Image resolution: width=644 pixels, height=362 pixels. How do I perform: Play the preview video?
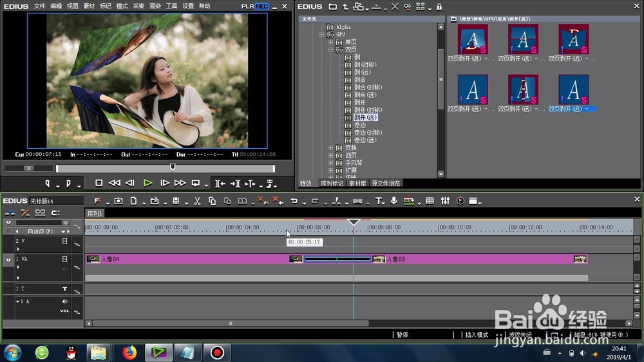[148, 184]
